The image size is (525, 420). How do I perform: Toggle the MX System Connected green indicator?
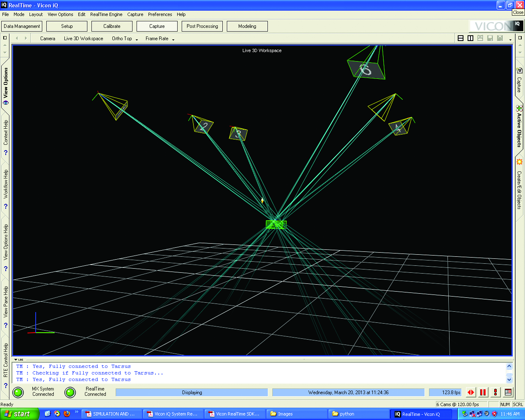coord(18,393)
